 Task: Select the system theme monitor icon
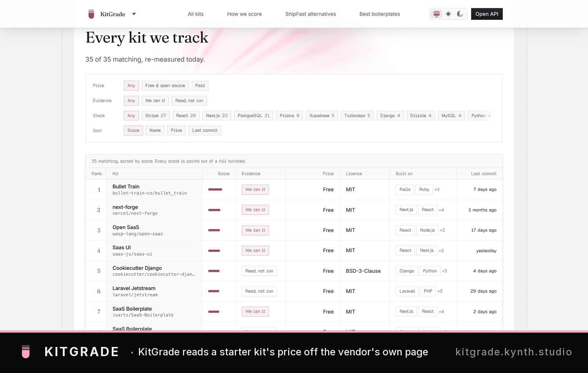pos(437,14)
